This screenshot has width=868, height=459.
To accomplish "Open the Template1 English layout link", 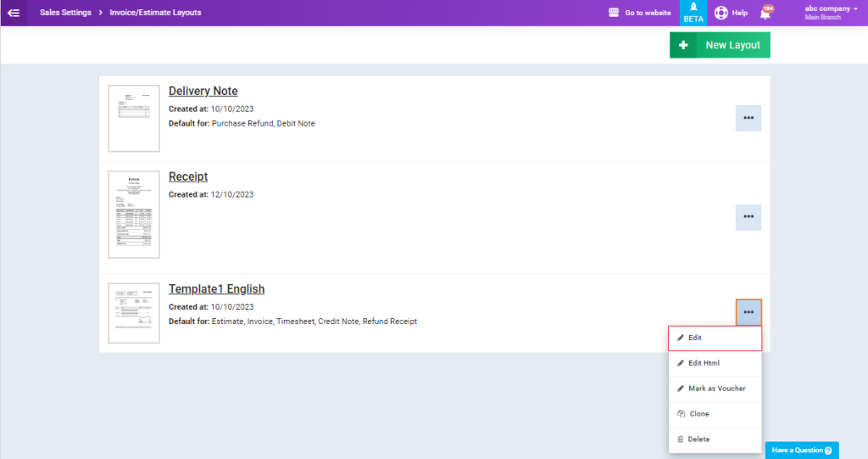I will [x=216, y=289].
